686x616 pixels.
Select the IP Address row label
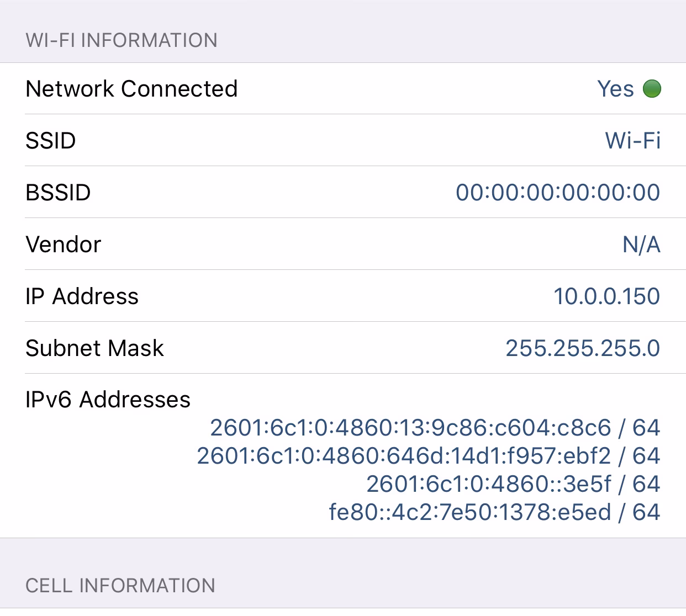(x=82, y=296)
